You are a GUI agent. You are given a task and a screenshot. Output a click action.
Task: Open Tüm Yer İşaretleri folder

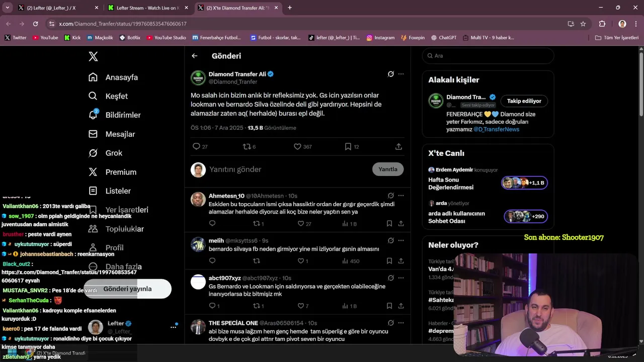(617, 38)
